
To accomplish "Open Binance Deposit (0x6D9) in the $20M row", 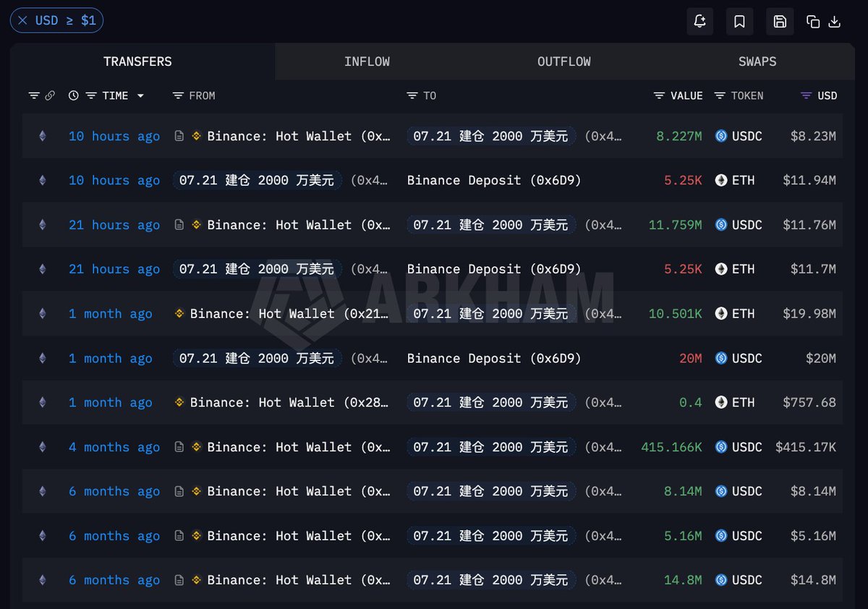I will pos(494,358).
